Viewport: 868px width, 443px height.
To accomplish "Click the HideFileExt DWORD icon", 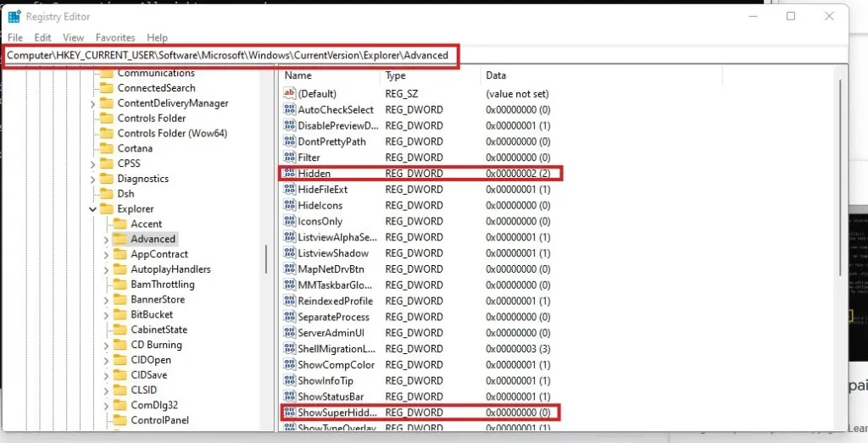I will (x=290, y=190).
